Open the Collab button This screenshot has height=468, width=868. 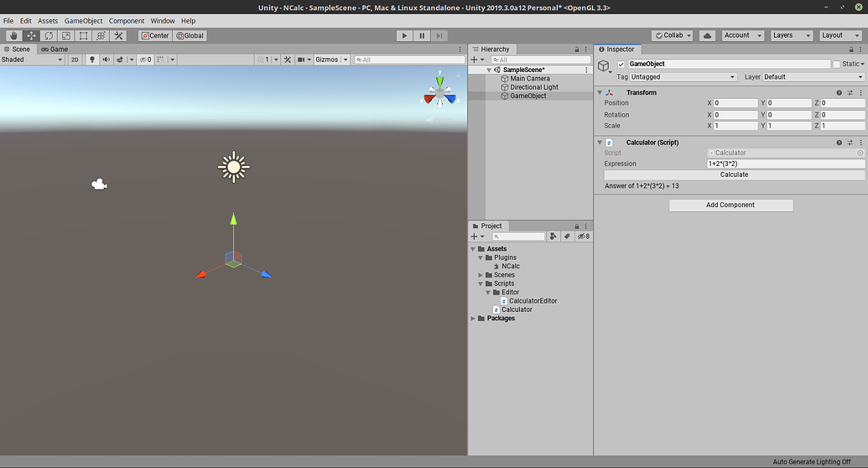673,35
